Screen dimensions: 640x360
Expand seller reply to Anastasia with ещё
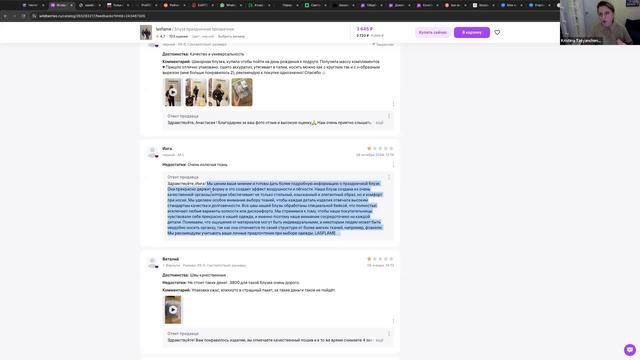(x=379, y=122)
